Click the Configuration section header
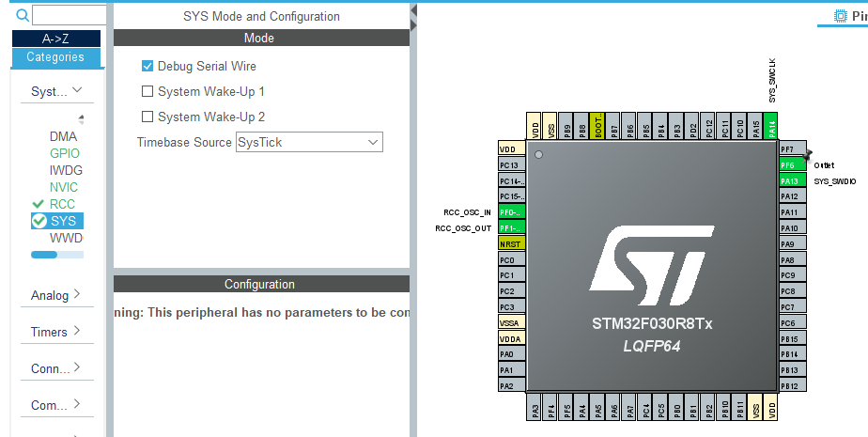The width and height of the screenshot is (868, 437). point(261,284)
